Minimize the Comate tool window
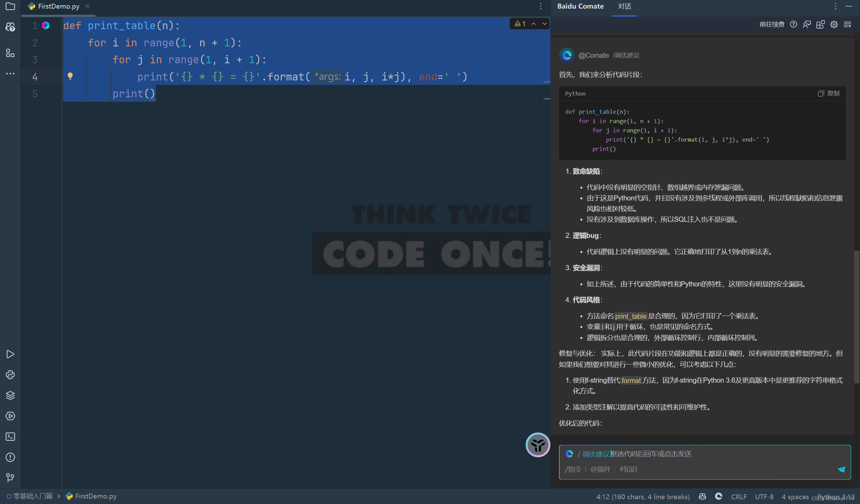 849,6
